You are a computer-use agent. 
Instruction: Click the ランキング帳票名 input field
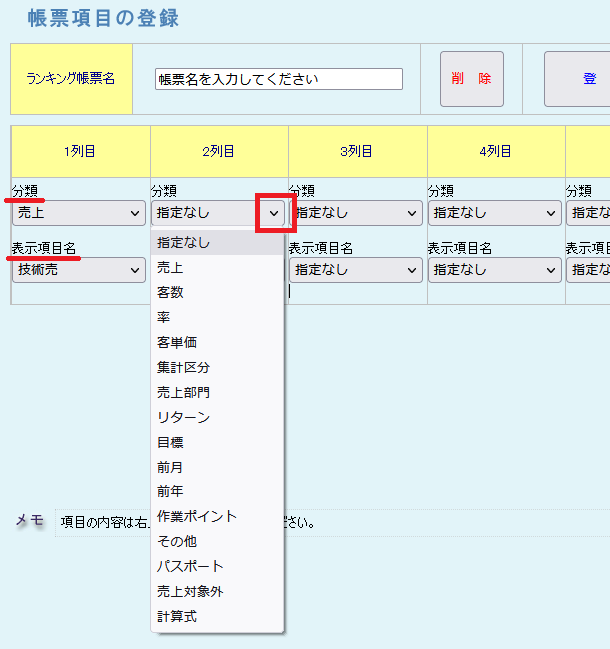click(x=279, y=79)
